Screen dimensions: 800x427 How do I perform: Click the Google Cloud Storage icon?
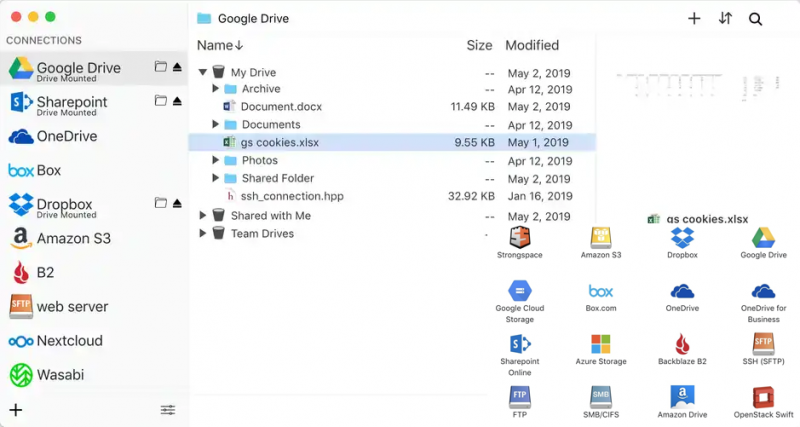coord(519,291)
